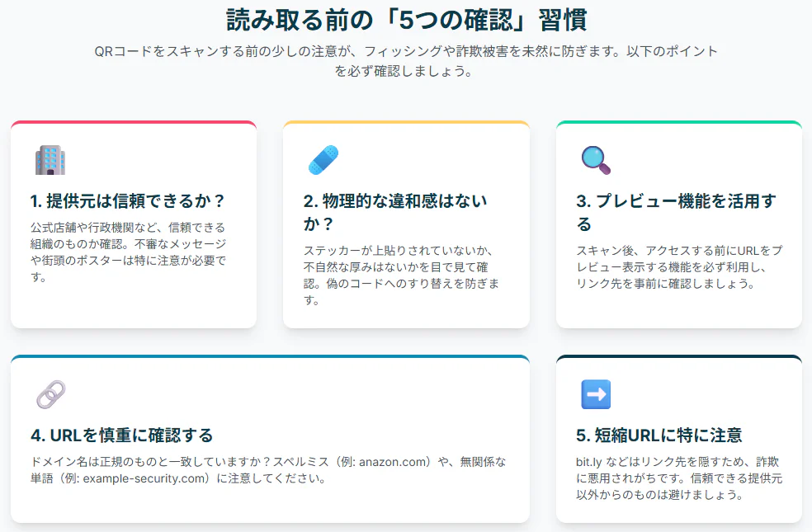812x532 pixels.
Task: Click the magnifying glass emoji icon
Action: coord(596,160)
